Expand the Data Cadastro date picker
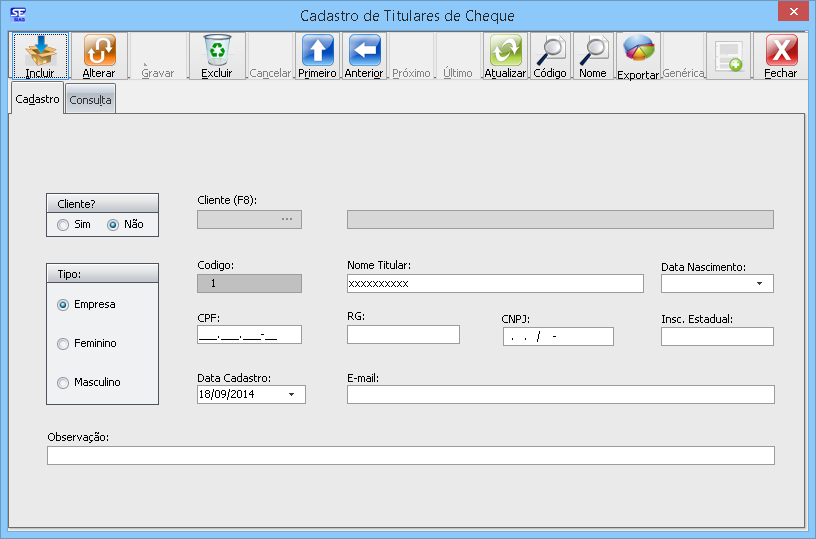The width and height of the screenshot is (816, 539). [x=291, y=395]
